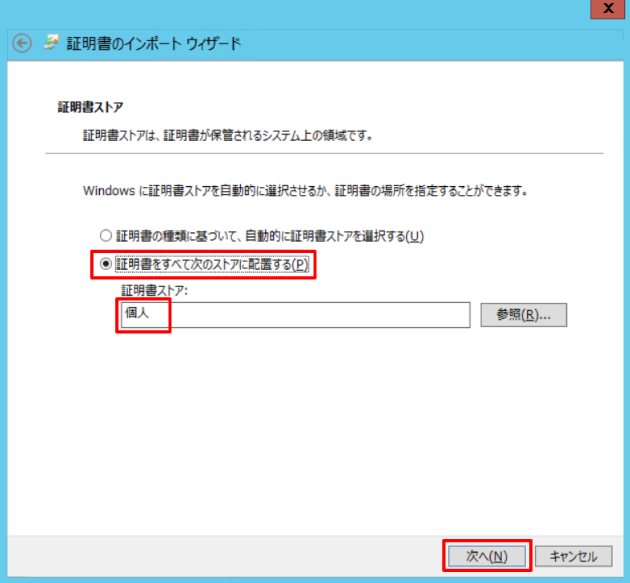The width and height of the screenshot is (630, 583).
Task: Click the 次へ(N) button
Action: coord(487,556)
